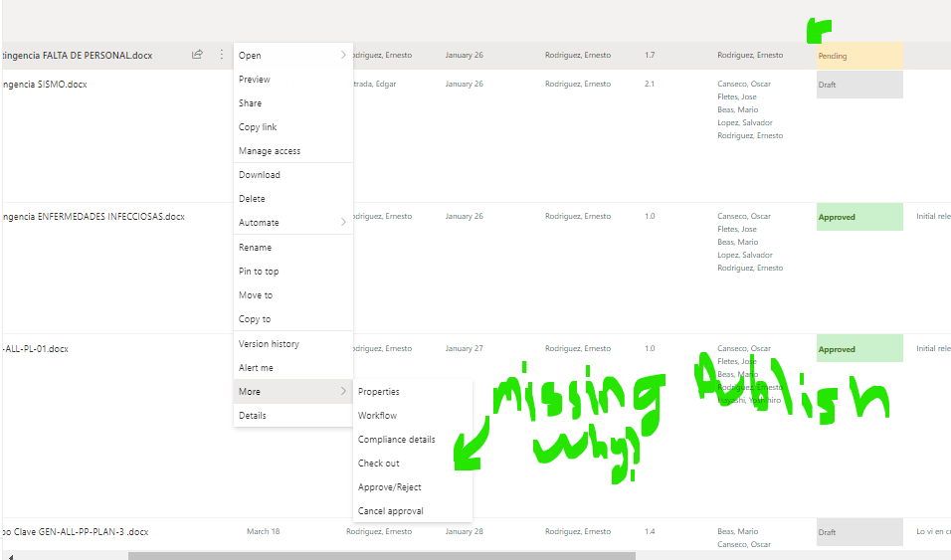This screenshot has width=951, height=560.
Task: Click the horizontal scrollbar thumb
Action: pos(382,556)
